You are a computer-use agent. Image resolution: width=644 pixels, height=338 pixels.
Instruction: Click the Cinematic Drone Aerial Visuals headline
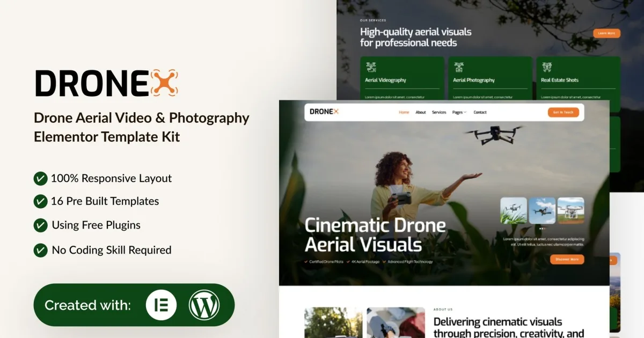pyautogui.click(x=375, y=235)
